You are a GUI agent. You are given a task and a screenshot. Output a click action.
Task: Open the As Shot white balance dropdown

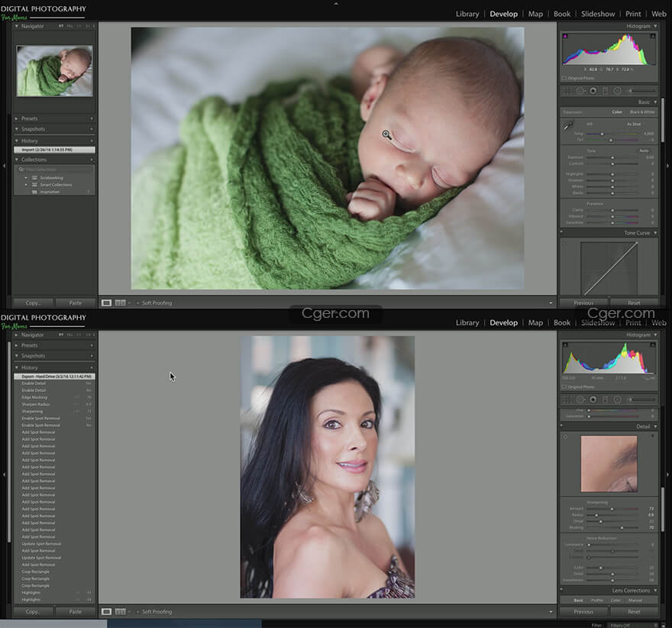coord(635,124)
